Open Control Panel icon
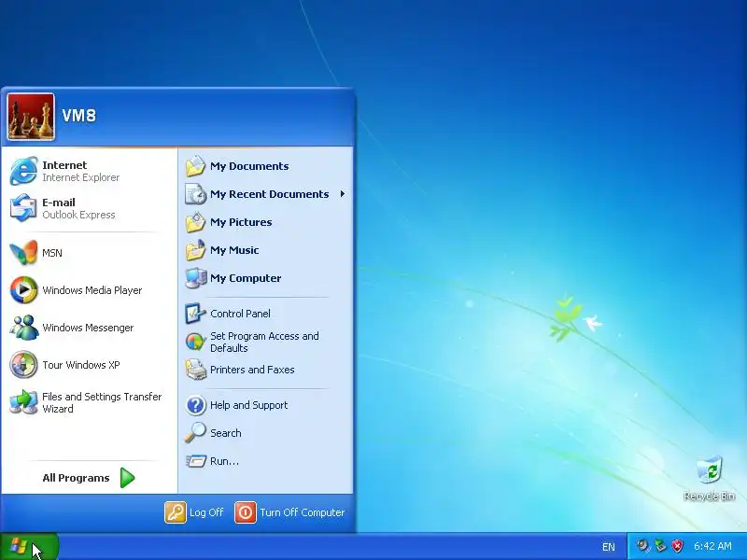 pyautogui.click(x=195, y=314)
